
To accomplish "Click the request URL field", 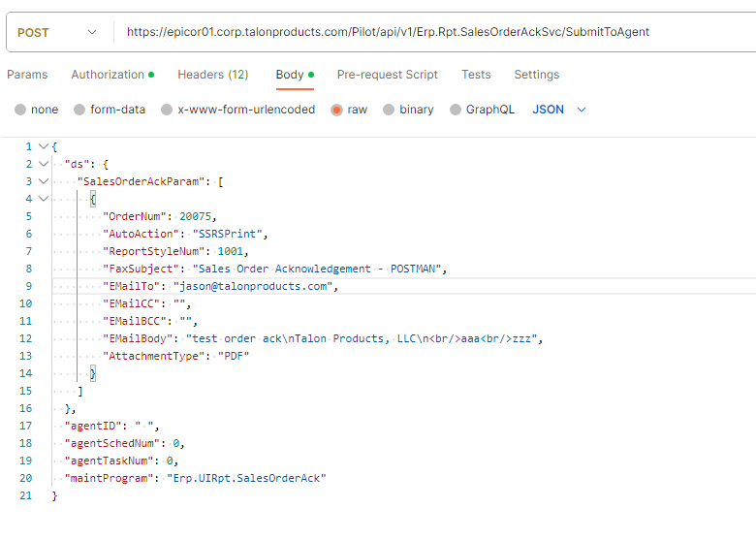I will click(436, 32).
